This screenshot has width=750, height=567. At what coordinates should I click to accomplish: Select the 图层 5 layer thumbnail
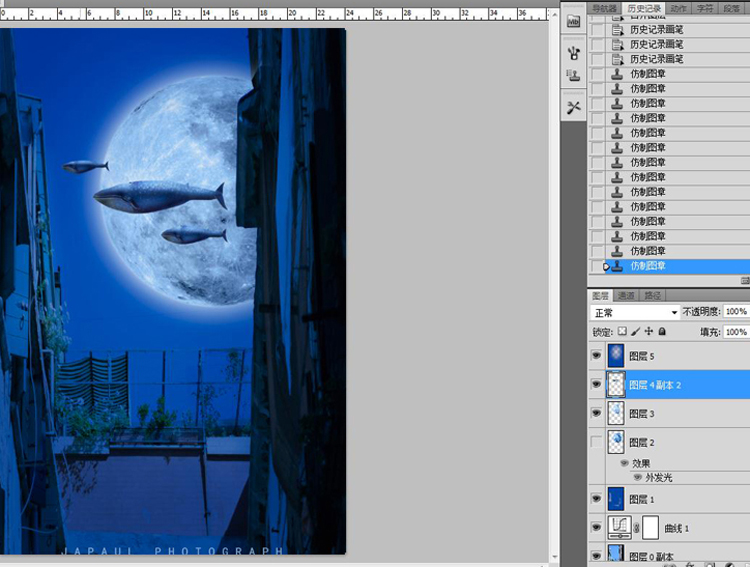[616, 356]
